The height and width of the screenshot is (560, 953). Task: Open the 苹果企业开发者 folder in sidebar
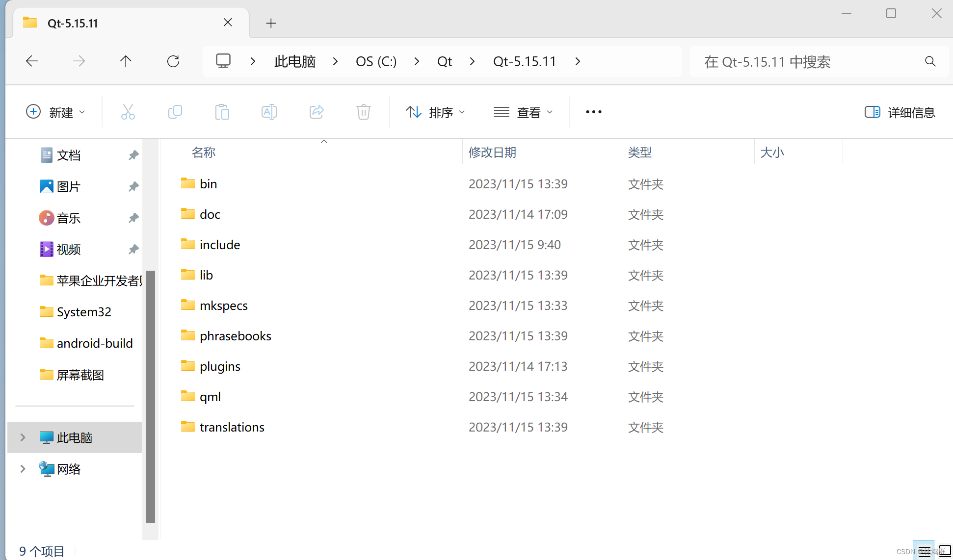click(91, 280)
